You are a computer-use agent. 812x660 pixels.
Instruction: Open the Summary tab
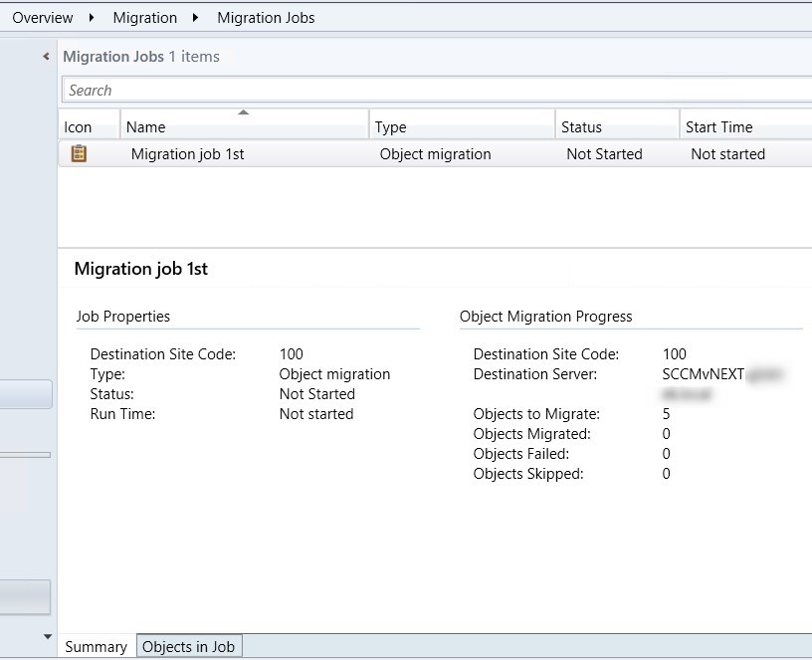96,646
